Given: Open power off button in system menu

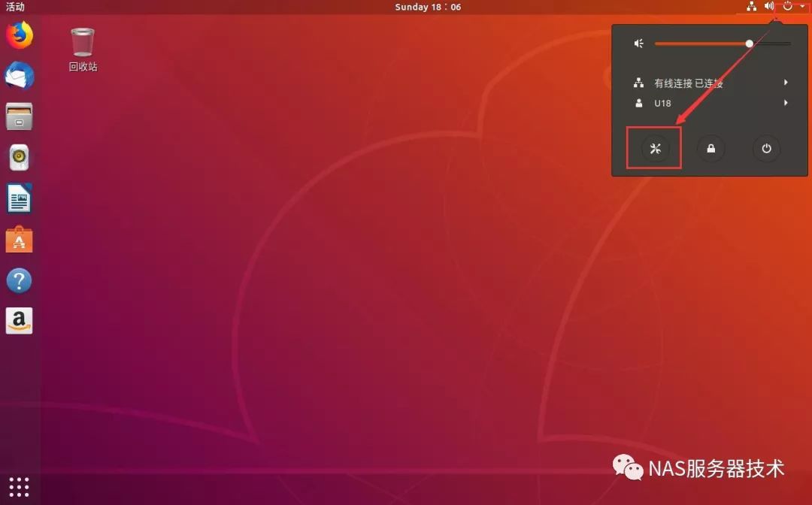Looking at the screenshot, I should click(x=766, y=149).
